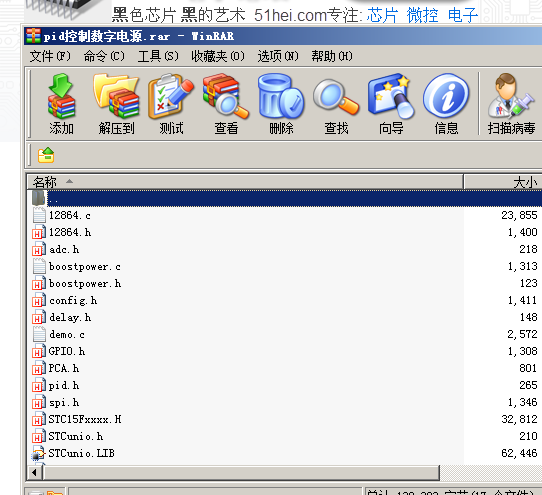Click the 电子 link in page header
The image size is (542, 495).
click(x=463, y=16)
